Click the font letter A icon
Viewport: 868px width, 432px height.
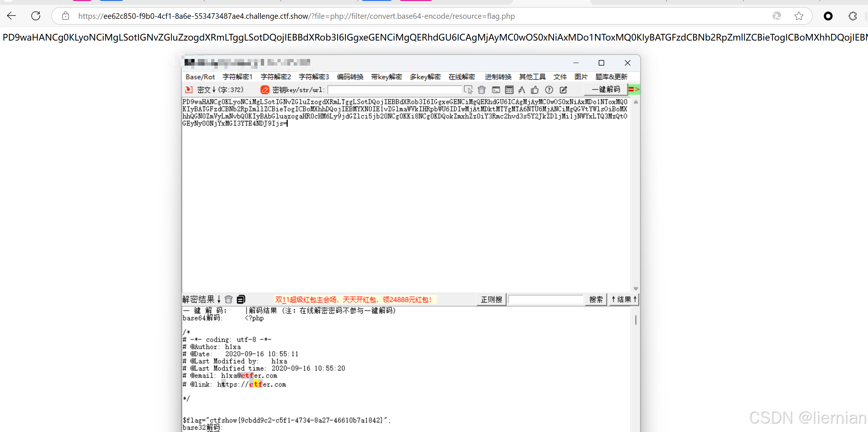tap(521, 90)
